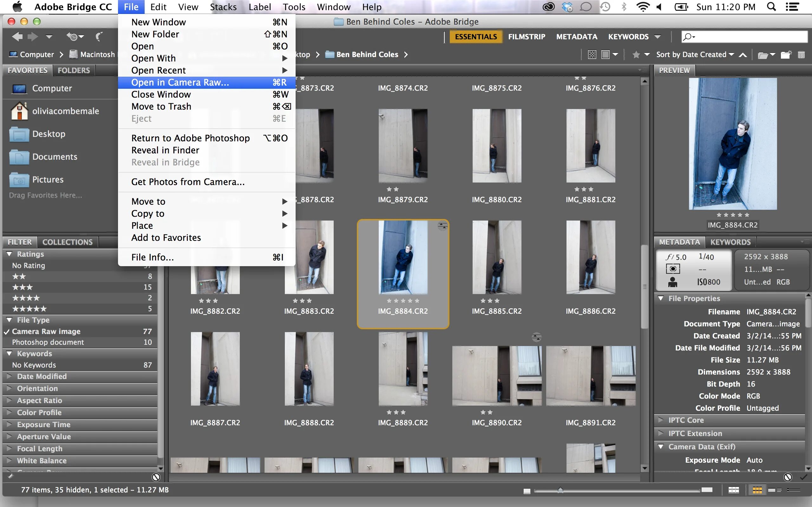Select the IMG_8885.CR2 thumbnail
The image size is (812, 507).
tap(497, 257)
